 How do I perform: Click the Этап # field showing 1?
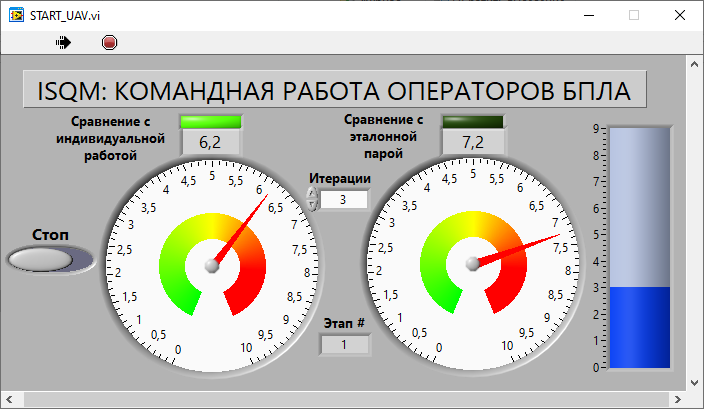[x=344, y=345]
